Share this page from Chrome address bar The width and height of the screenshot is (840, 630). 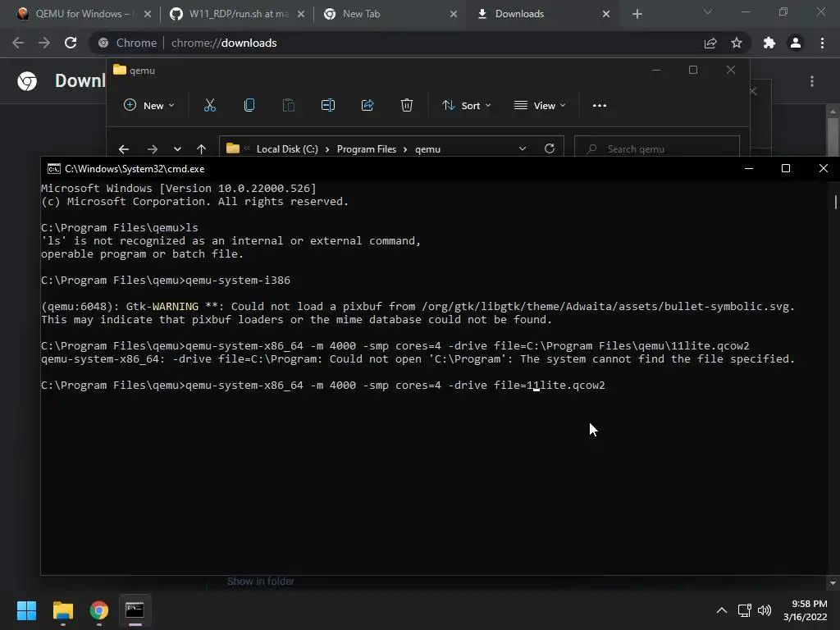click(710, 43)
